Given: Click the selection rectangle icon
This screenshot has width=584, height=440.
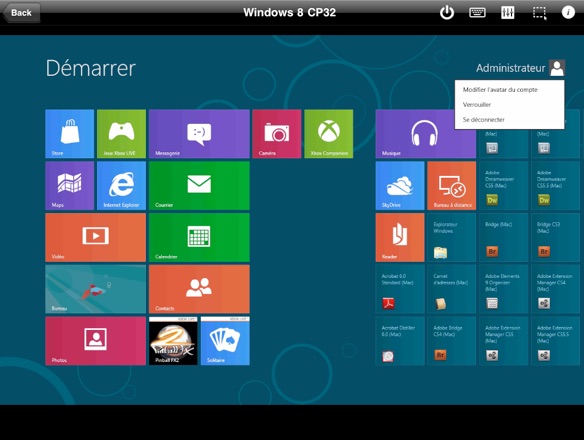Looking at the screenshot, I should 539,13.
